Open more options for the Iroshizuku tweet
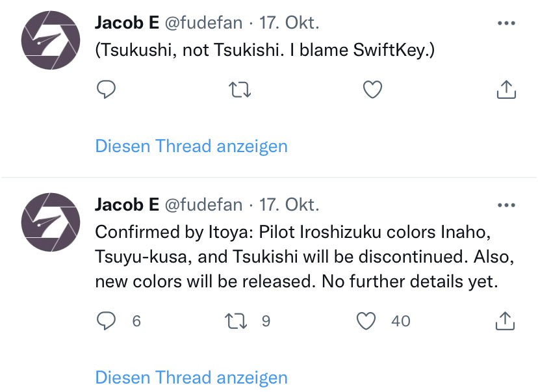Screen dimensions: 538x392 click(x=506, y=205)
